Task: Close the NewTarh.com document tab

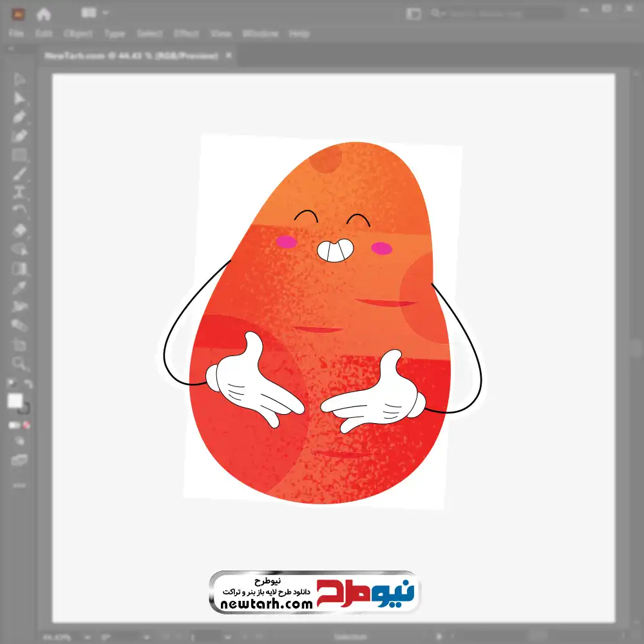Action: pyautogui.click(x=228, y=56)
